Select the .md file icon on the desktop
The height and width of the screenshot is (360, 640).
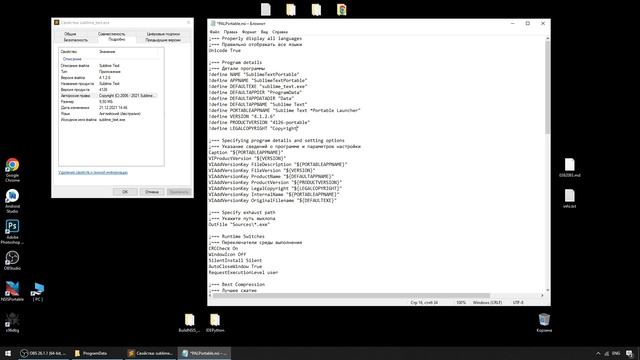click(x=569, y=167)
